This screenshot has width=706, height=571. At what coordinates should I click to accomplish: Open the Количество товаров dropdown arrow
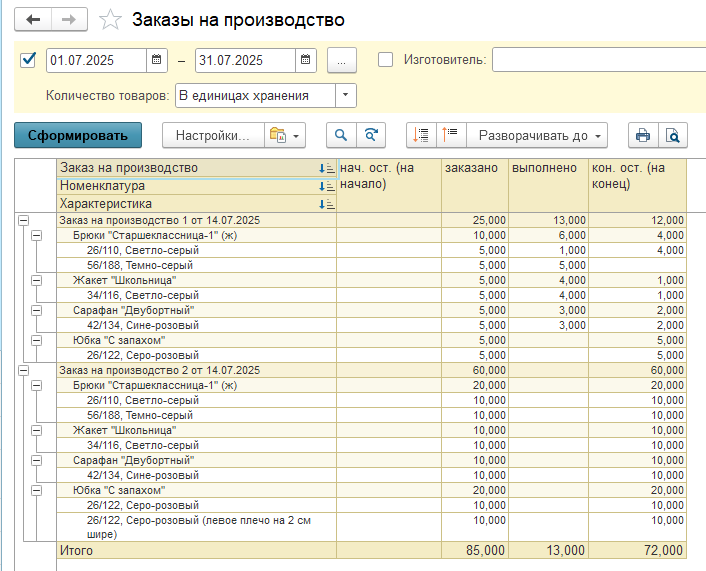346,95
